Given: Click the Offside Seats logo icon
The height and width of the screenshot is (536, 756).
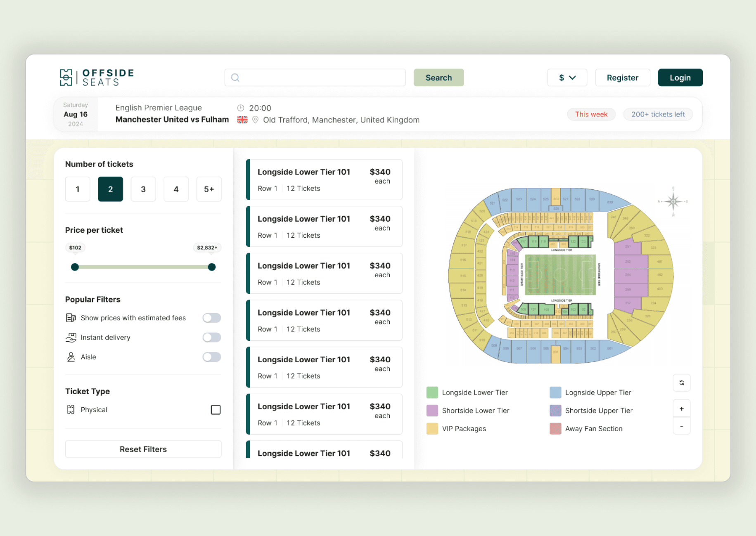Looking at the screenshot, I should pyautogui.click(x=66, y=77).
